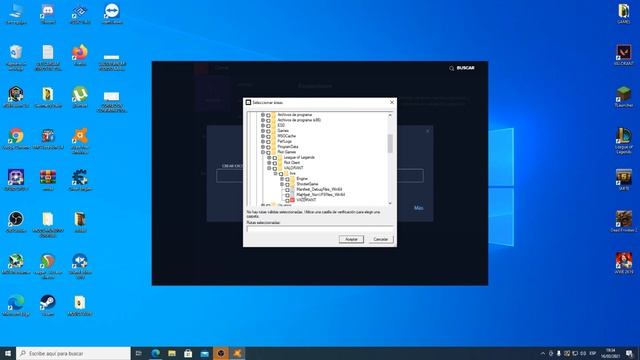Open the Discord desktop shortcut
The width and height of the screenshot is (640, 360).
tap(48, 13)
